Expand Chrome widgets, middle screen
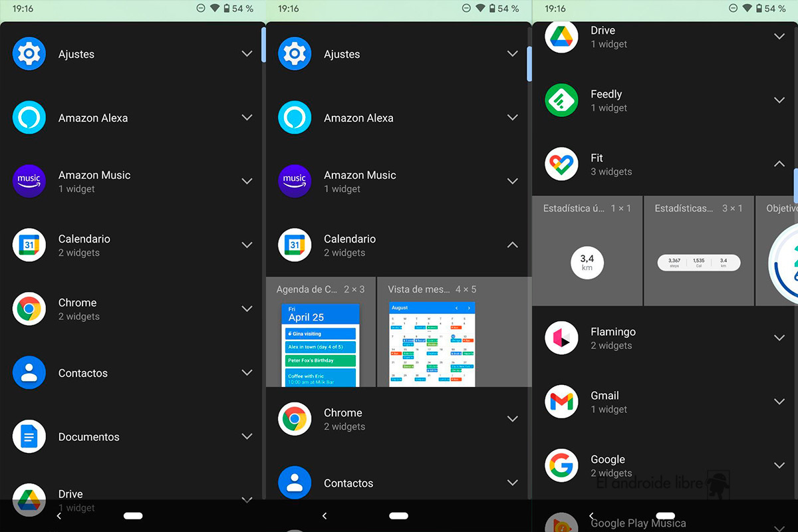 (x=512, y=420)
